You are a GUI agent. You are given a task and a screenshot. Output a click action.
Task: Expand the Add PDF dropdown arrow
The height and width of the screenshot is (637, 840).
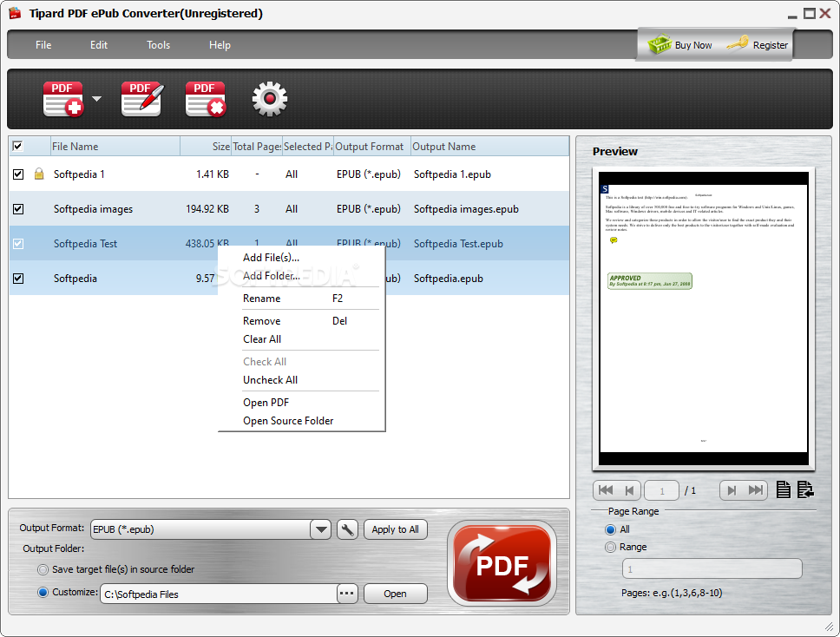(x=96, y=99)
